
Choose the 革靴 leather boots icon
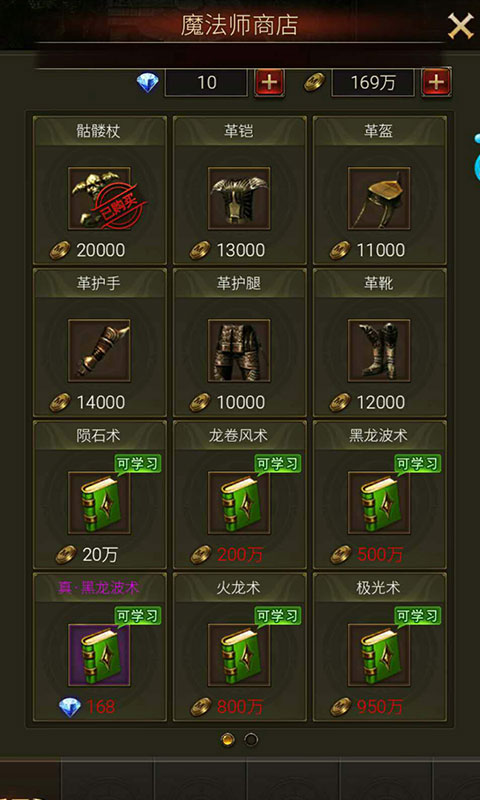379,351
